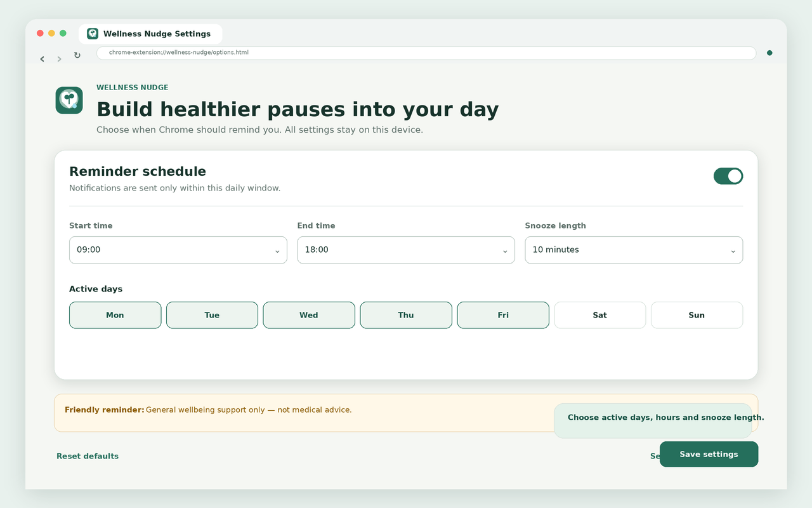Toggle the Wed active day
This screenshot has width=812, height=508.
coord(309,315)
